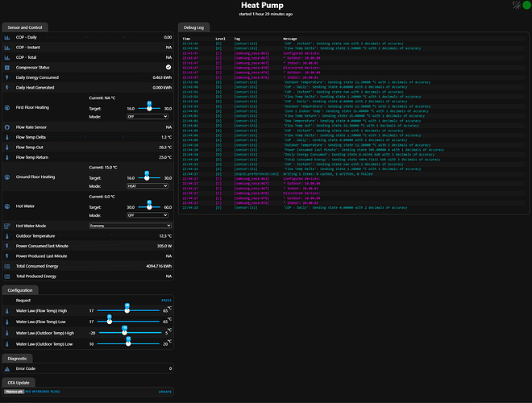532x403 pixels.
Task: Click the First Floor Heating thermostat icon
Action: pos(7,106)
